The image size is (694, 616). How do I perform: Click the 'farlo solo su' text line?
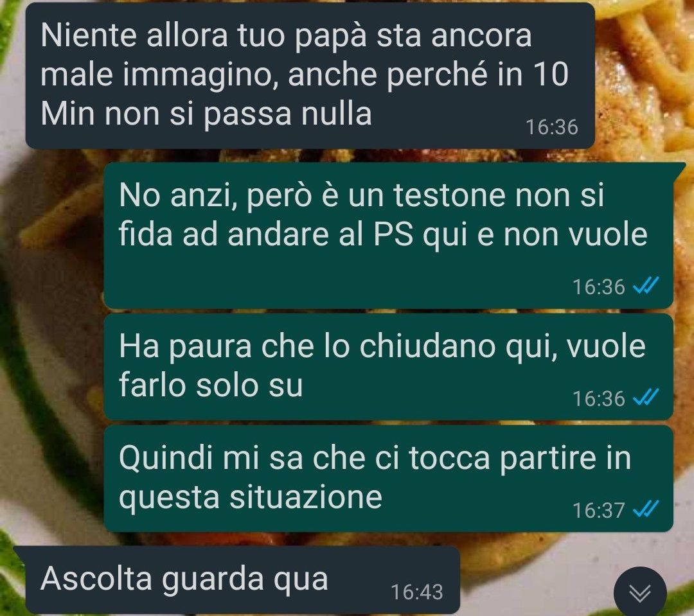tap(211, 385)
